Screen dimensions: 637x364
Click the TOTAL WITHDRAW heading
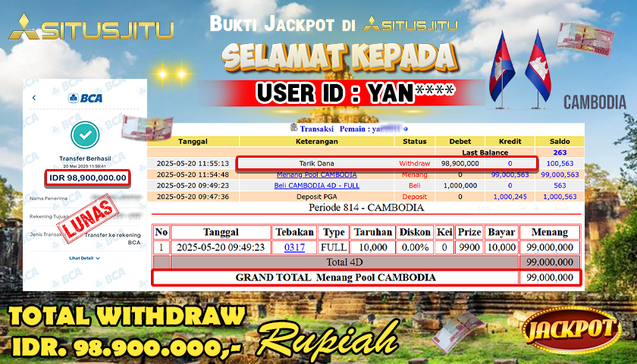click(x=127, y=317)
